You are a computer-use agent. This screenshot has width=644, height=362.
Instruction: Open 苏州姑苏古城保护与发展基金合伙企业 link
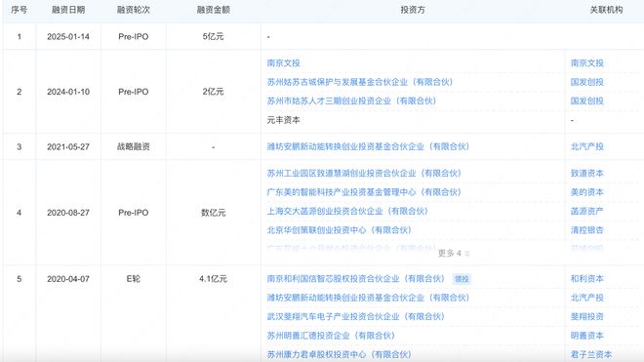tap(360, 82)
